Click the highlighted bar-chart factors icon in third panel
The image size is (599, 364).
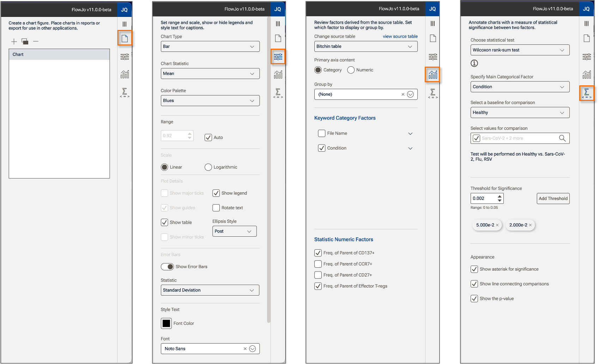tap(432, 74)
